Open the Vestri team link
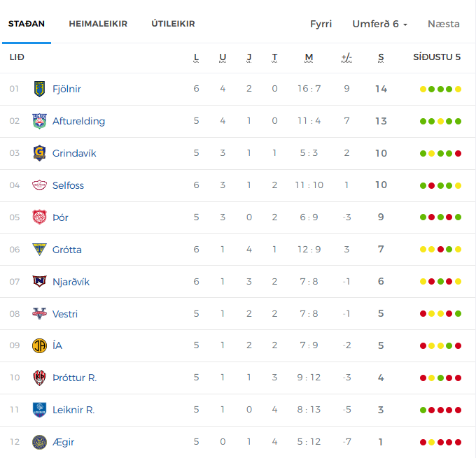Image resolution: width=476 pixels, height=458 pixels. [65, 314]
